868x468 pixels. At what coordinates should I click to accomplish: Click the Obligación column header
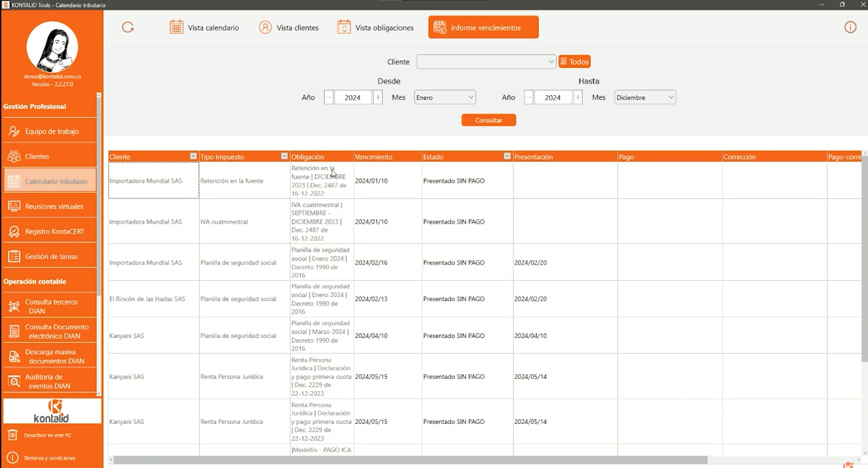coord(321,156)
